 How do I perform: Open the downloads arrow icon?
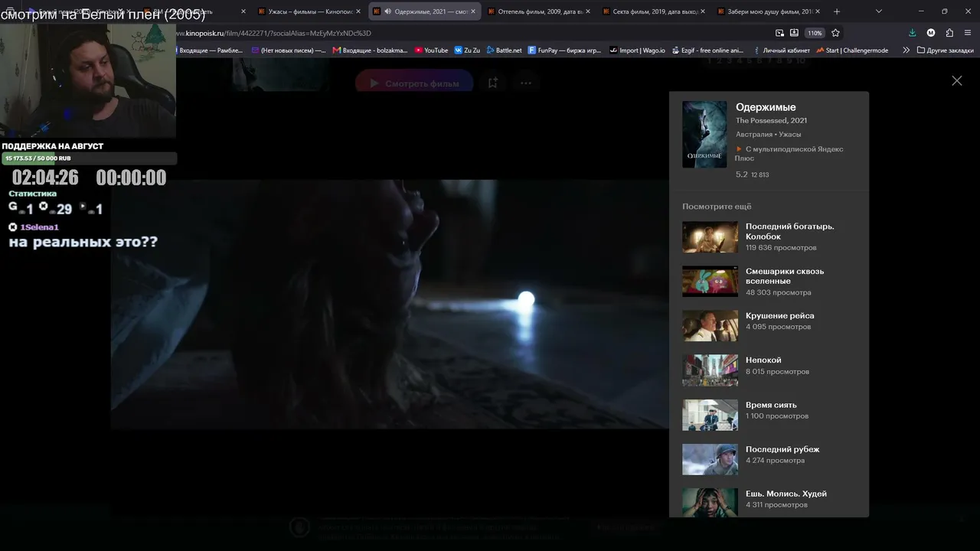(x=912, y=33)
